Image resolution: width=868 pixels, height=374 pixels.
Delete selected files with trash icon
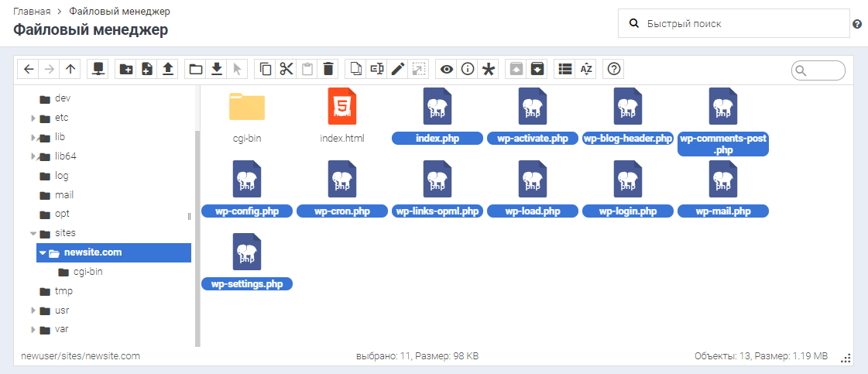[328, 69]
